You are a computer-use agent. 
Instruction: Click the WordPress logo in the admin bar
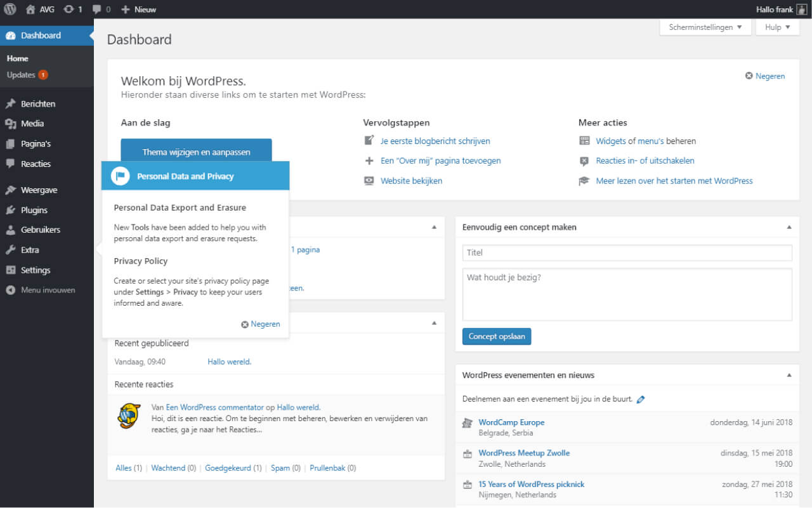[9, 9]
